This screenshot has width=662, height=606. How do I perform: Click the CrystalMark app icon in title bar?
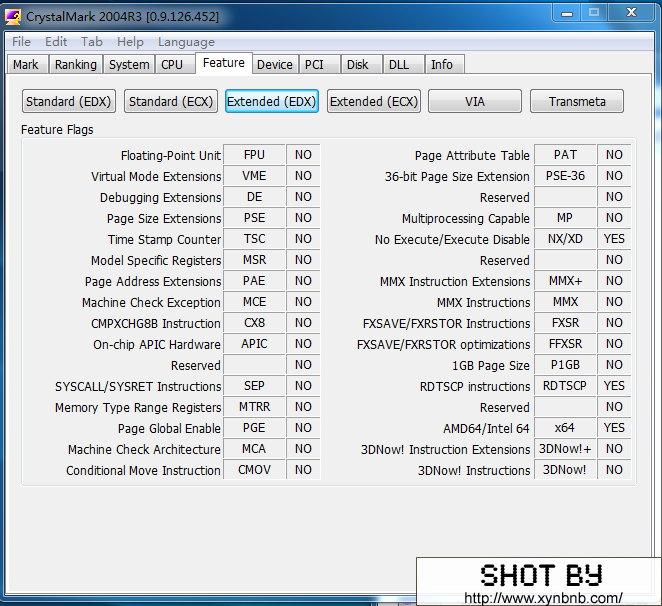point(13,17)
